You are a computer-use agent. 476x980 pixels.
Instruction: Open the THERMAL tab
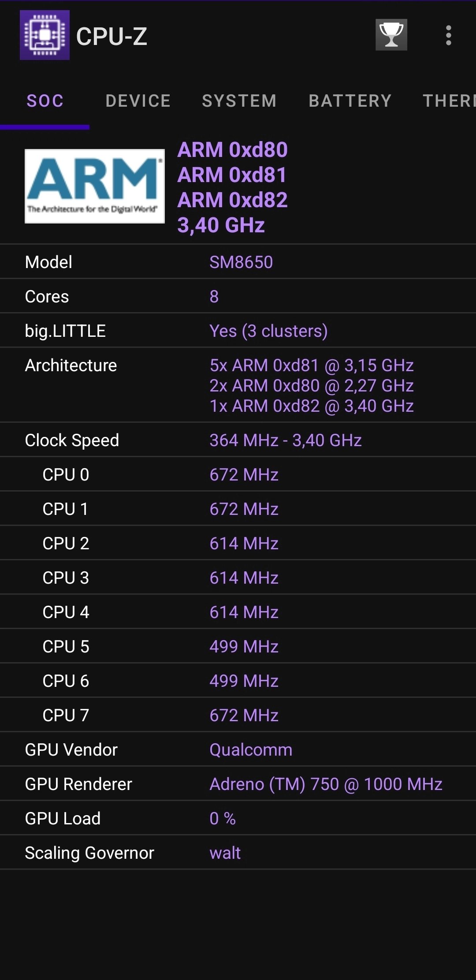(450, 101)
